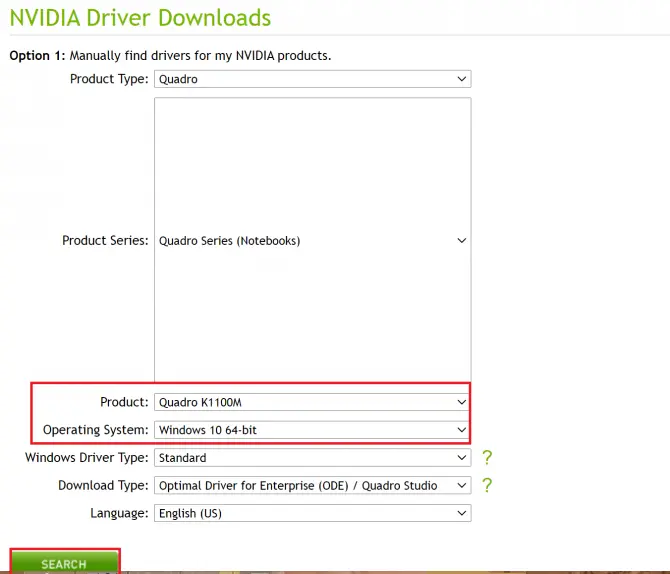Open the Language dropdown showing English (US)

tap(312, 513)
